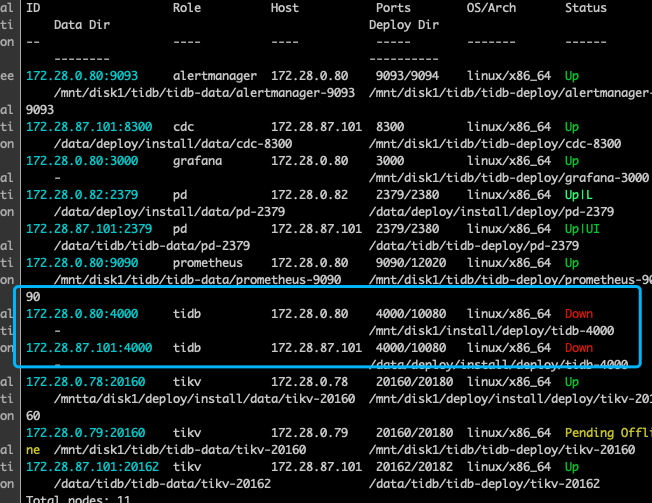Select node ID 172.28.0.80:3000
This screenshot has width=652, height=503.
(x=82, y=161)
